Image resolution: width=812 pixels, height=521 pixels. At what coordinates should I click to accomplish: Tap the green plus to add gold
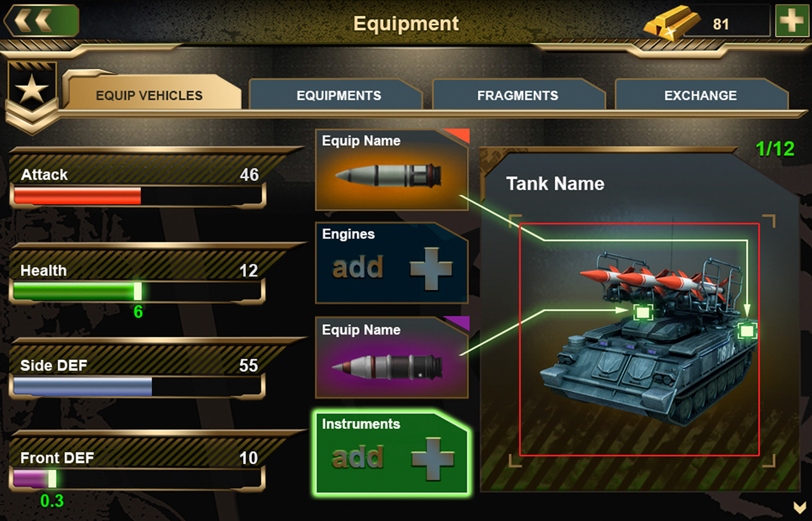pyautogui.click(x=792, y=21)
